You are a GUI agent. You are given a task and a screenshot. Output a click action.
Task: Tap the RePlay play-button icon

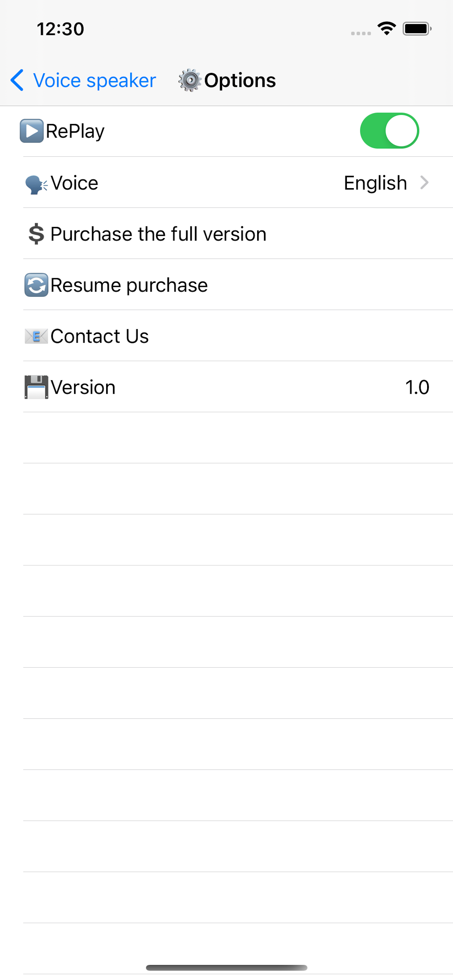pos(32,131)
